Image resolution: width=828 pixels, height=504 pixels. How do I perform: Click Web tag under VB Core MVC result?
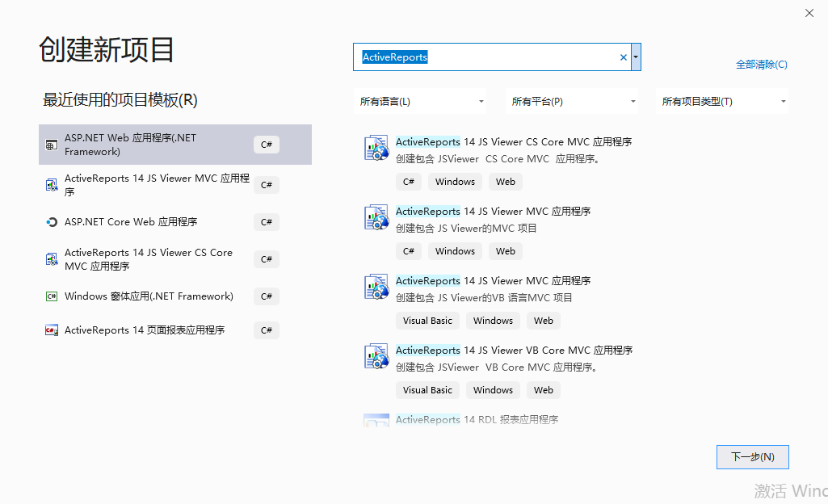pos(544,390)
